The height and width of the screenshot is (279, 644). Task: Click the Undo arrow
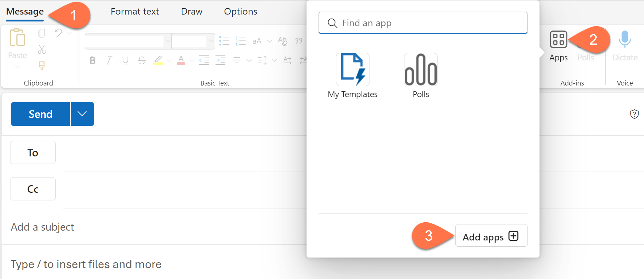(x=58, y=33)
